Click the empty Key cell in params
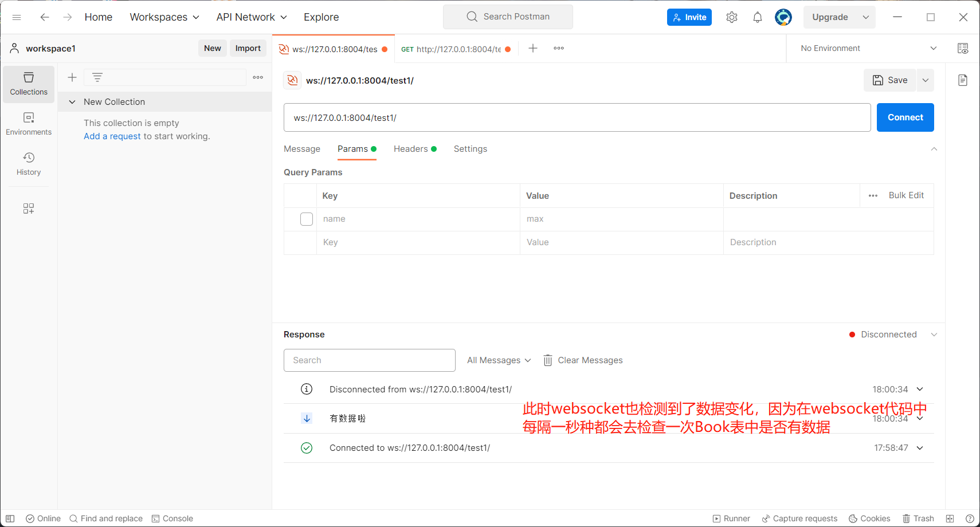The width and height of the screenshot is (980, 527). tap(418, 242)
